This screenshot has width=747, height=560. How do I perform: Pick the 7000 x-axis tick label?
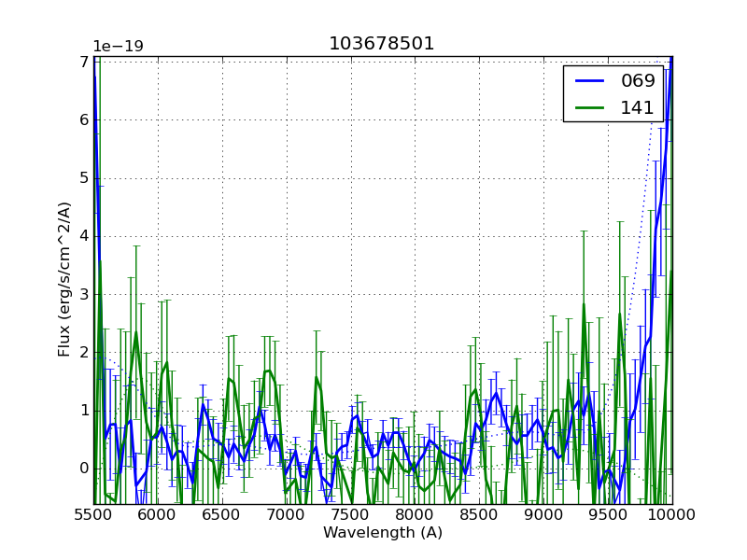(x=287, y=515)
